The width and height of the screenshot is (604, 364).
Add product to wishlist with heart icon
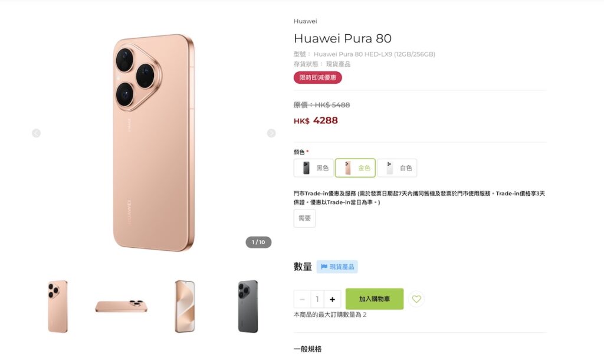coord(416,299)
